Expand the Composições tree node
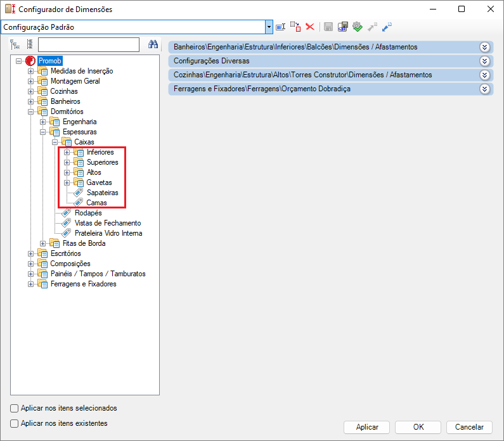Image resolution: width=504 pixels, height=441 pixels. [30, 264]
